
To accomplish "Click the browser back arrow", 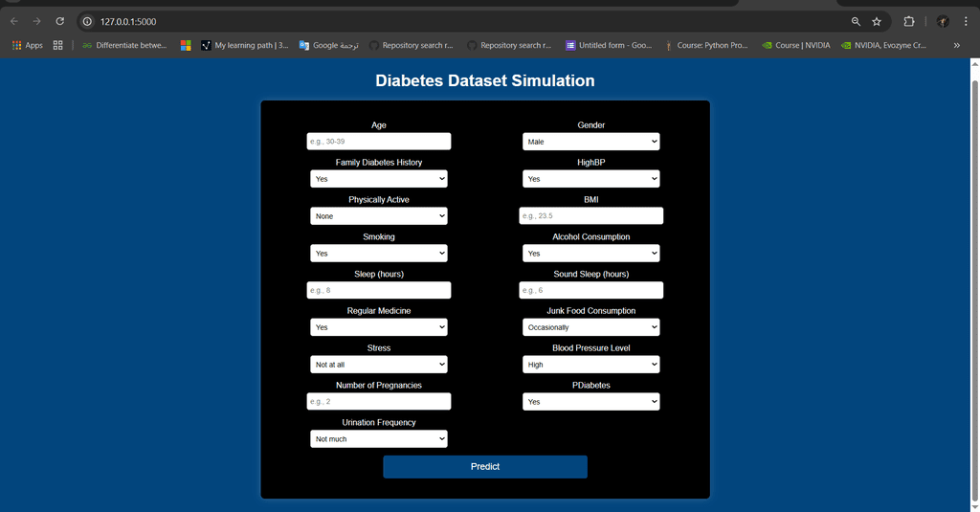I will [14, 21].
